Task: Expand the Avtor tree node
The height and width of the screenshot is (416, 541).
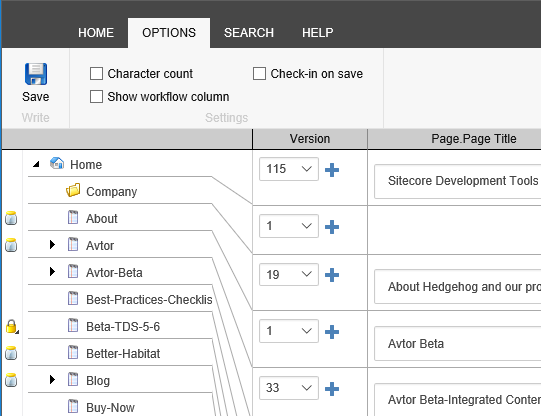Action: [52, 245]
